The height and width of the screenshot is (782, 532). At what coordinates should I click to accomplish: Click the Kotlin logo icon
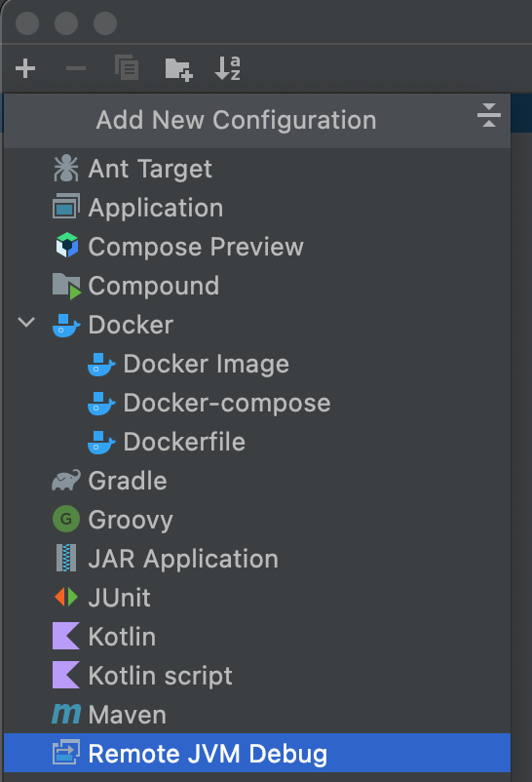pyautogui.click(x=66, y=636)
